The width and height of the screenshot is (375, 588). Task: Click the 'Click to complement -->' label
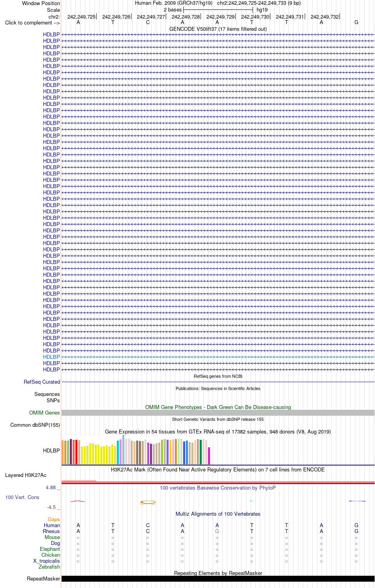[32, 23]
